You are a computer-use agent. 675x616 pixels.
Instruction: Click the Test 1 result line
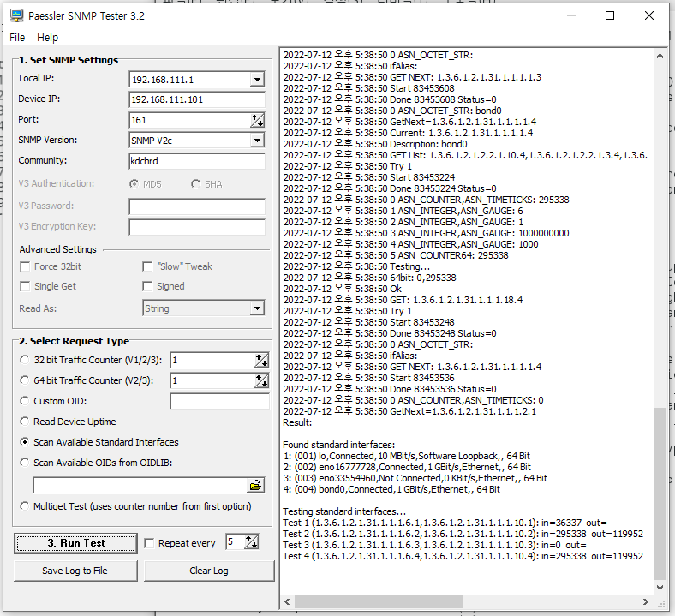pyautogui.click(x=445, y=523)
